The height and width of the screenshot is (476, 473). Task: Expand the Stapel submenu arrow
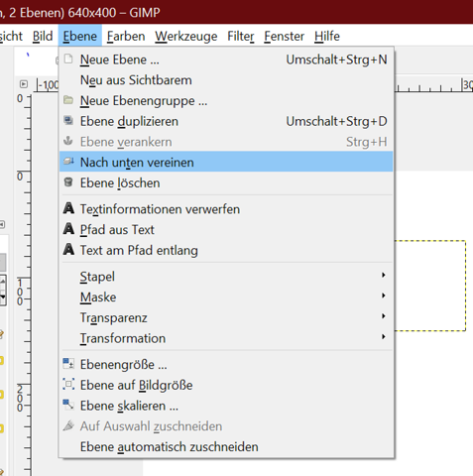384,275
